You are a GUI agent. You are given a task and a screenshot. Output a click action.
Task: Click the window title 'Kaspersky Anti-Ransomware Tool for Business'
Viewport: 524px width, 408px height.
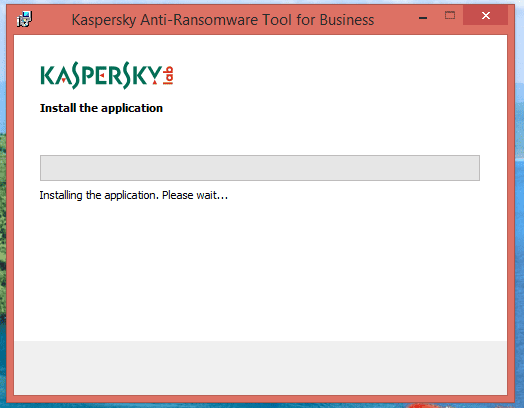click(223, 20)
